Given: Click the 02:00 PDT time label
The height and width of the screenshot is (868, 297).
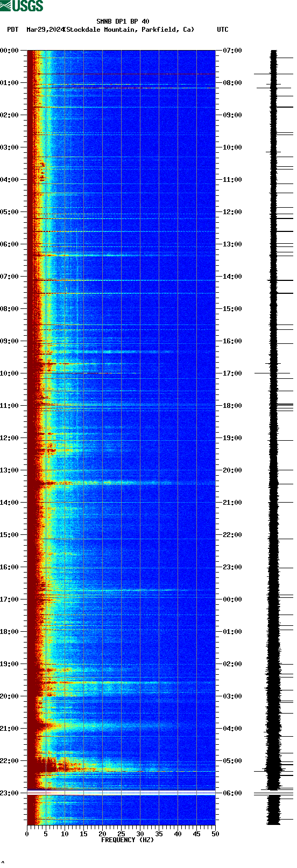Looking at the screenshot, I should coord(10,115).
